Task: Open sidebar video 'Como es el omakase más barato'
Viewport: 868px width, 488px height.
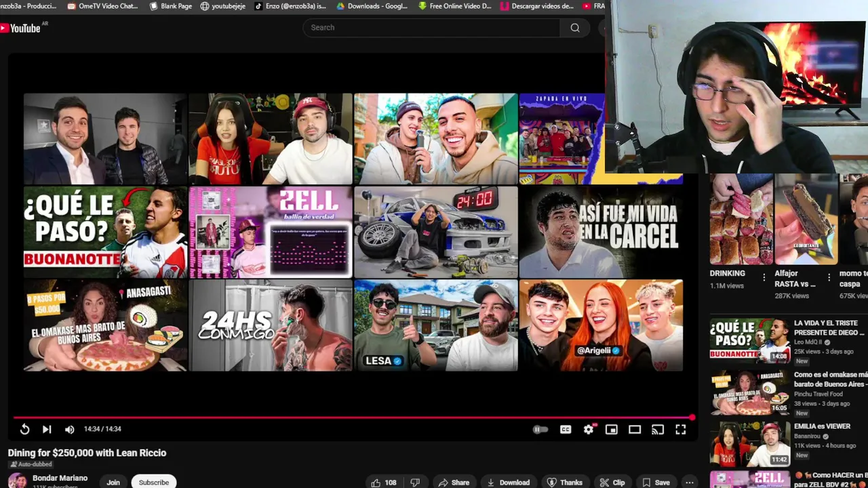Action: [x=831, y=379]
